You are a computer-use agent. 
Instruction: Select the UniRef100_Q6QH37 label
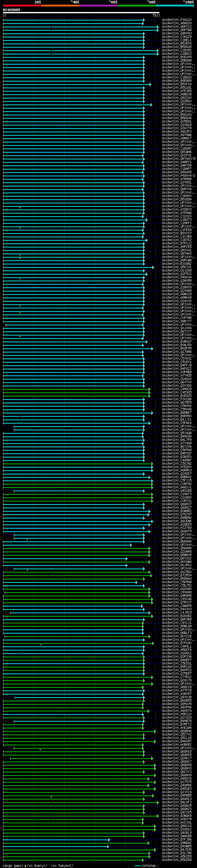[x=177, y=504]
